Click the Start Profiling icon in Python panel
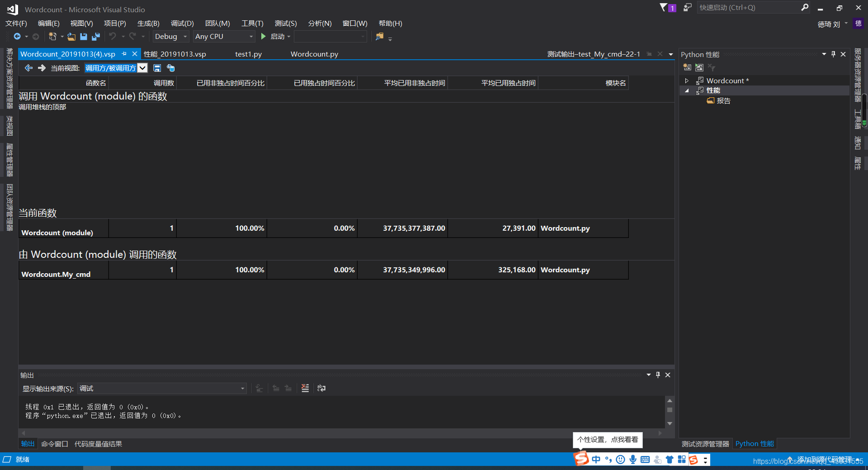868x470 pixels. pos(699,67)
